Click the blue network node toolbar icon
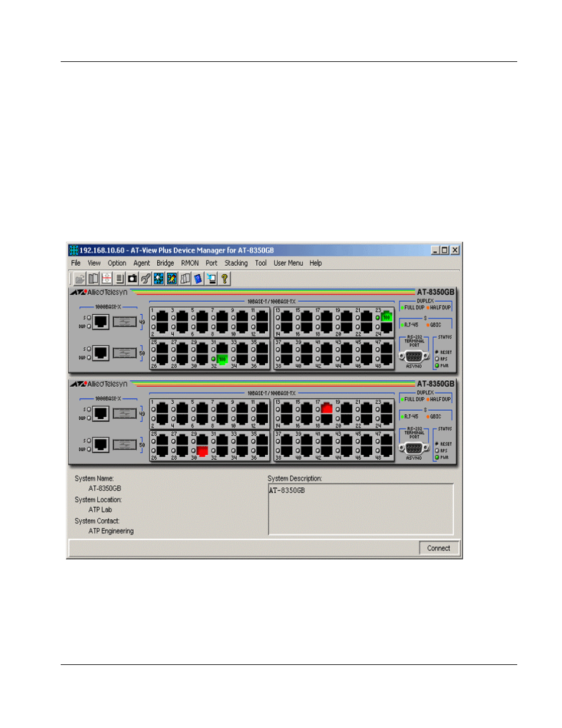This screenshot has width=562, height=728. coord(158,279)
